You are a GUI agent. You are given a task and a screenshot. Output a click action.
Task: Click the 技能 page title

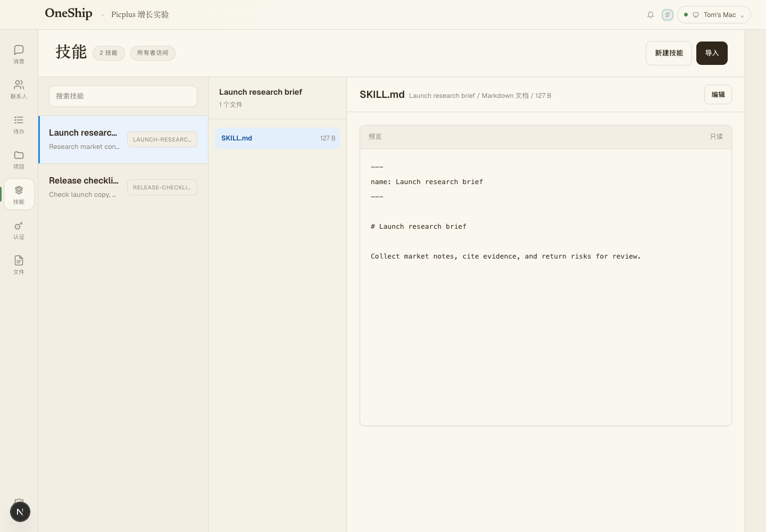coord(71,52)
